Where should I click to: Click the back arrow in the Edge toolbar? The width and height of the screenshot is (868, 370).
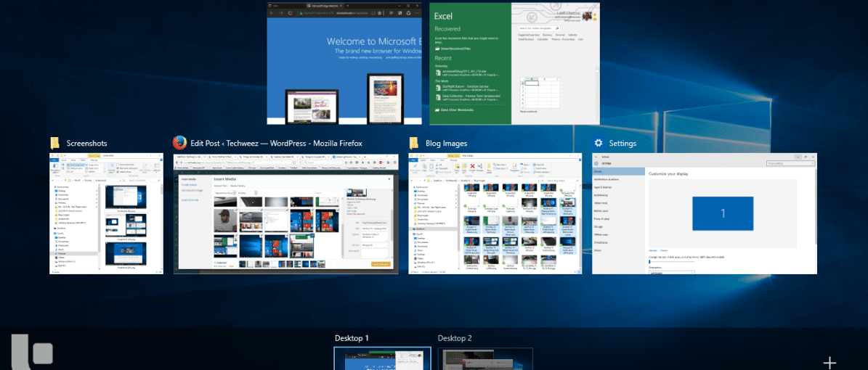(271, 12)
